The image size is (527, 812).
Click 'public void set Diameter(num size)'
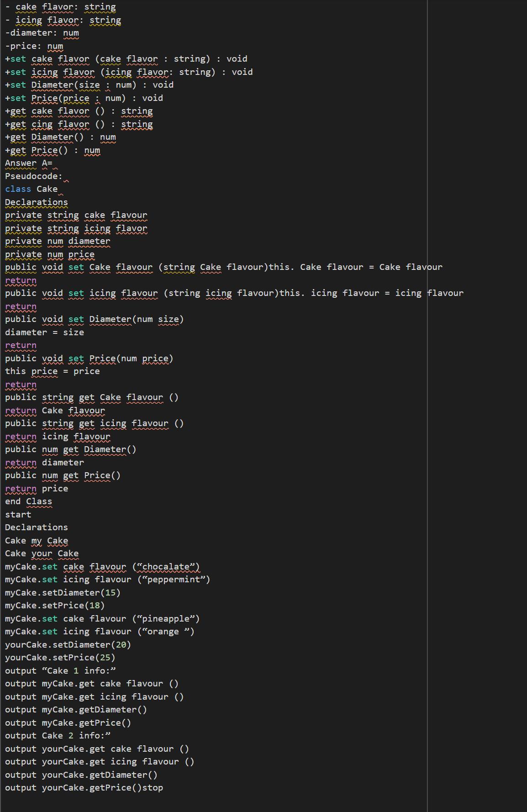(95, 319)
